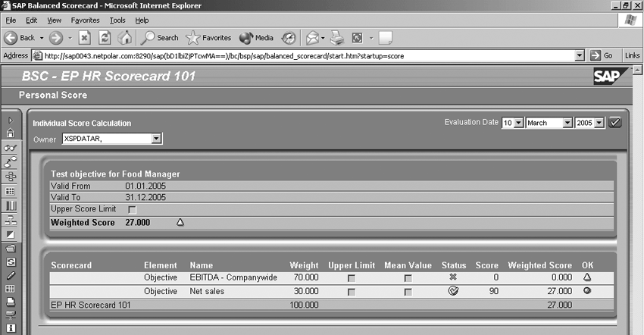Select the vertical columns icon in sidebar
The image size is (644, 335).
tap(11, 205)
